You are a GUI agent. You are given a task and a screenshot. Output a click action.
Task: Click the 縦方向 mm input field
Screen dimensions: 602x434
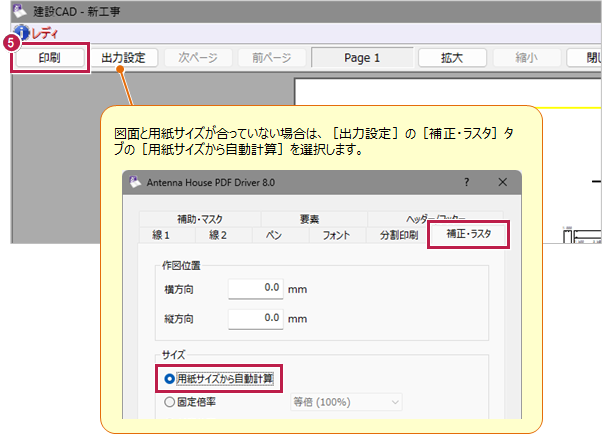256,318
